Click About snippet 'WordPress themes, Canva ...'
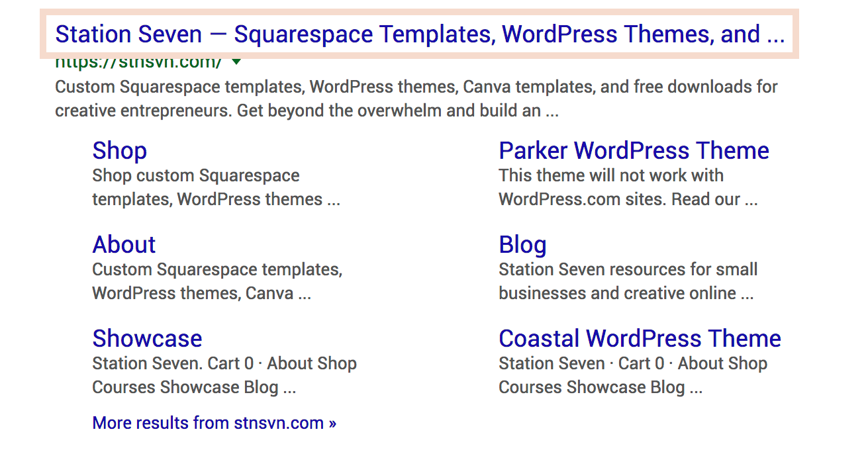 201,293
